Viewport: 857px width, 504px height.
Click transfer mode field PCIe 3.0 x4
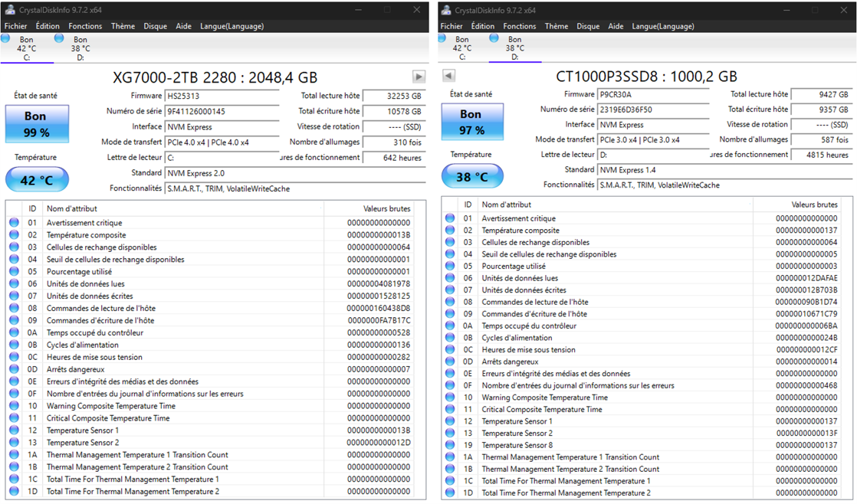click(x=653, y=140)
